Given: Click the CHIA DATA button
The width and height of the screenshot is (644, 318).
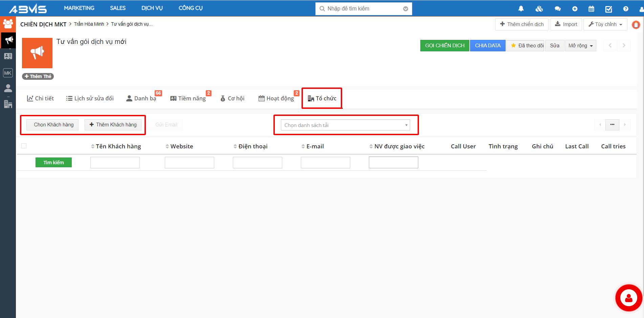Looking at the screenshot, I should [x=488, y=46].
